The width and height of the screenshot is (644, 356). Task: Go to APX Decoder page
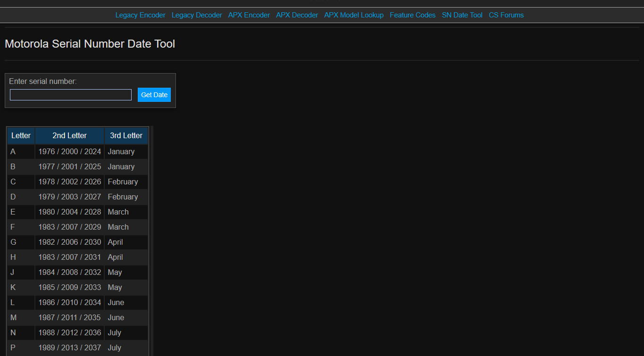click(297, 15)
